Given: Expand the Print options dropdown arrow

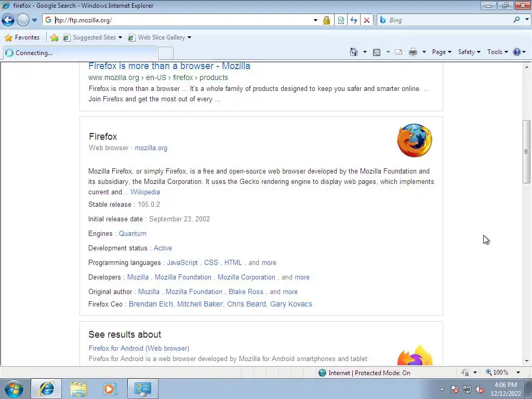Looking at the screenshot, I should (424, 52).
